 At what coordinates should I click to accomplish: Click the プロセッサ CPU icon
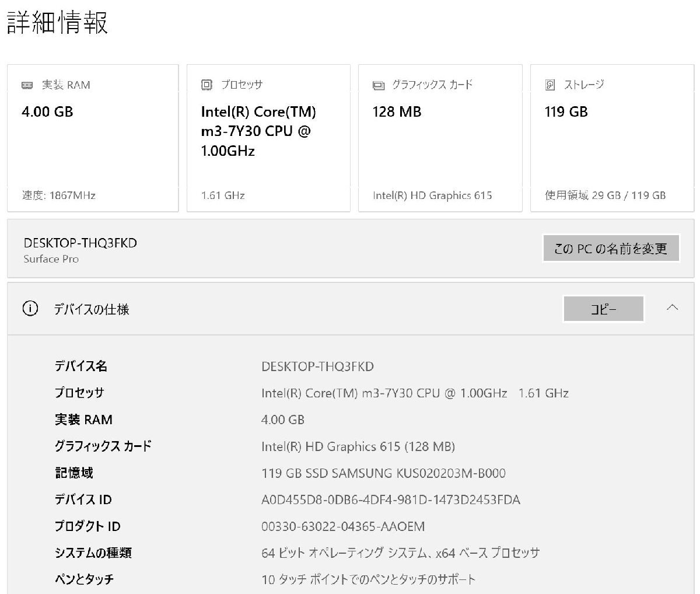point(206,84)
